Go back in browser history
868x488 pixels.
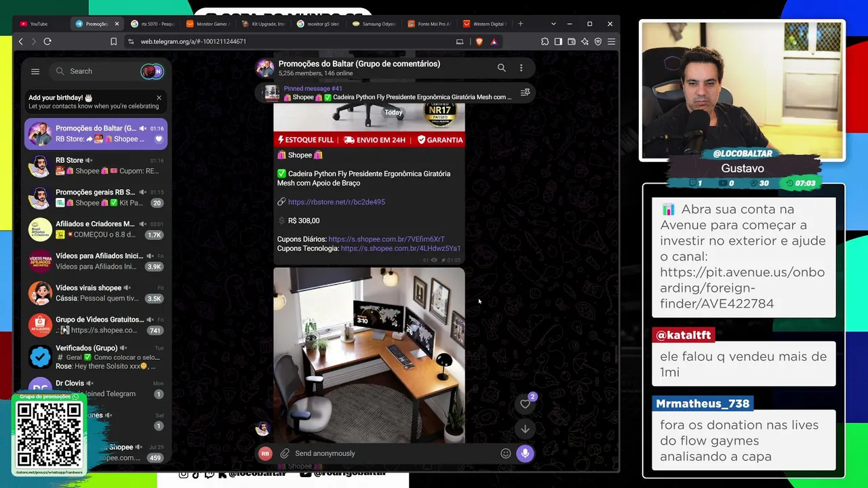pos(21,41)
